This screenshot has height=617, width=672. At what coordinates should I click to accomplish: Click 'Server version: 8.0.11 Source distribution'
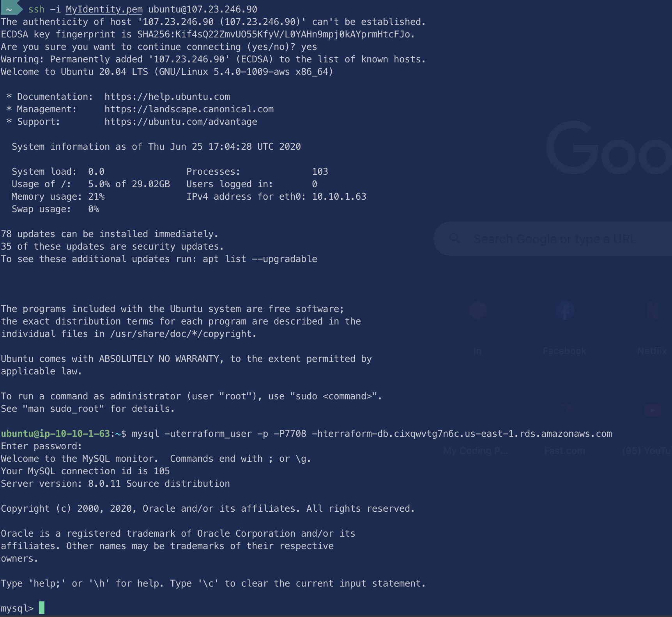click(115, 484)
